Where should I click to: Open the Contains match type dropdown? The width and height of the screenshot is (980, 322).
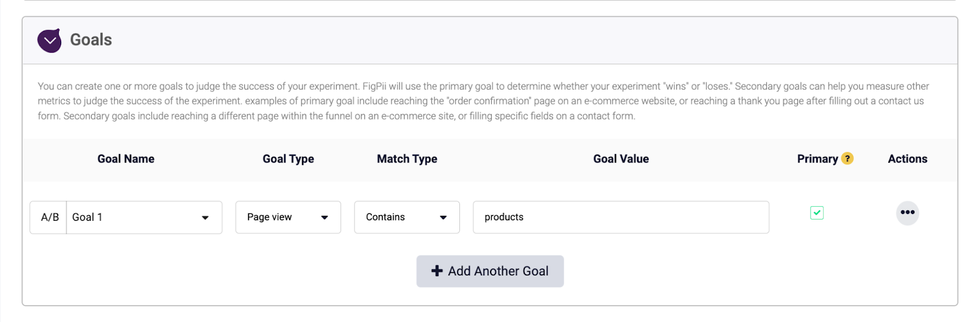(x=407, y=217)
